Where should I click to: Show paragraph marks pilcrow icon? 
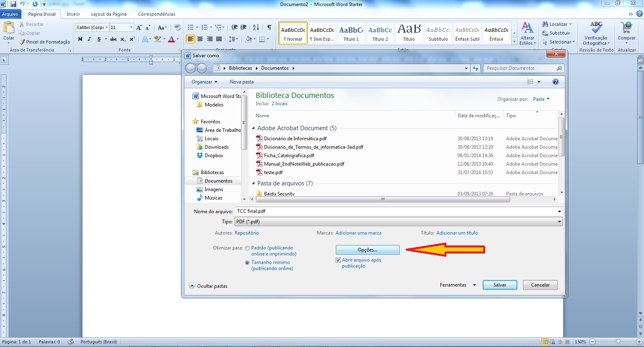(269, 27)
